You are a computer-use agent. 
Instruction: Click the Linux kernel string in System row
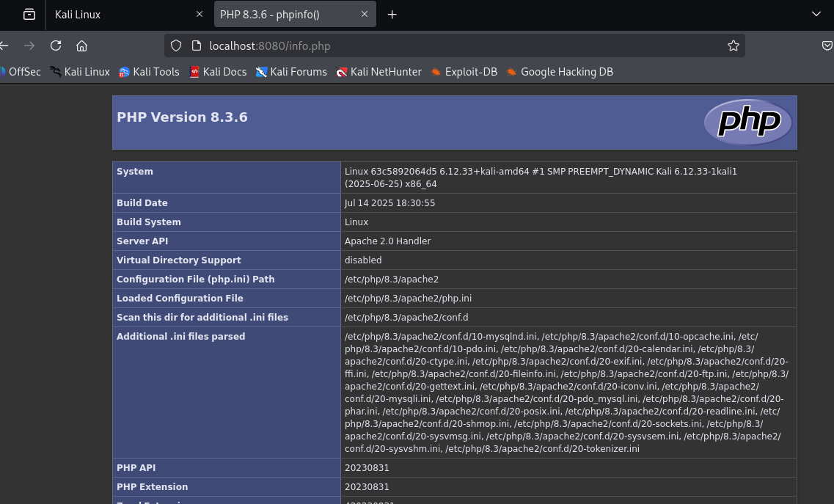[541, 178]
